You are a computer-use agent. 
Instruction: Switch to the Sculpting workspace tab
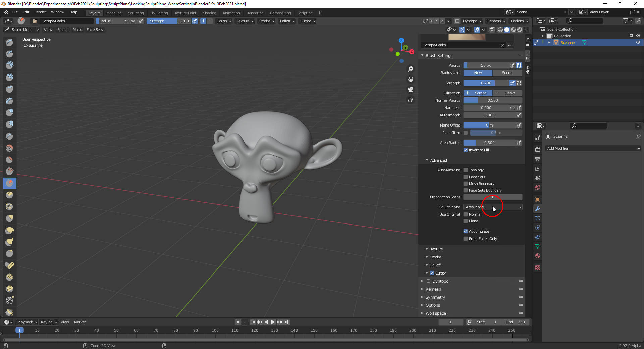[136, 13]
